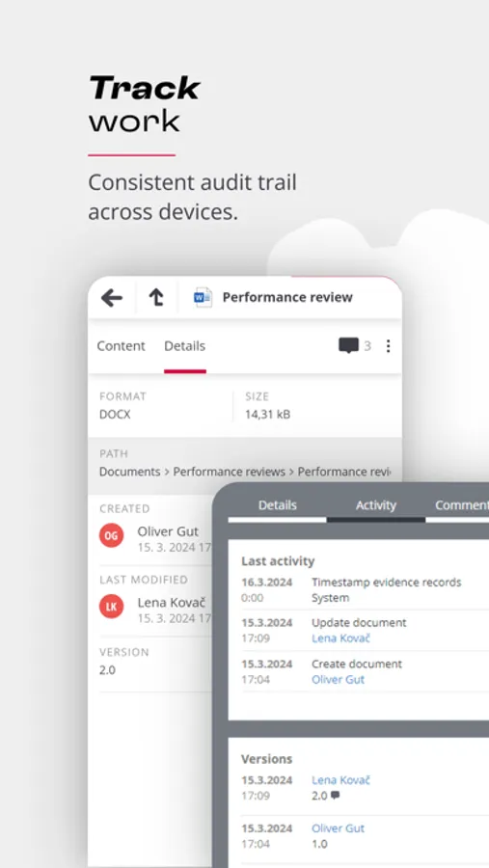Click Lena Kovač link in Versions
The image size is (489, 868).
pyautogui.click(x=340, y=780)
